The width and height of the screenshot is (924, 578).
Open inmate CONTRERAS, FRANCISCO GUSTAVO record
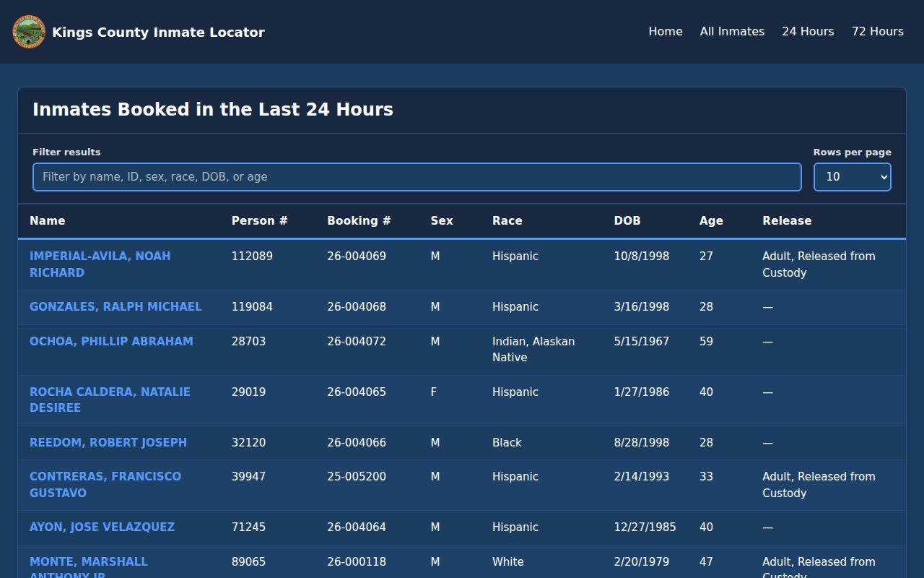pos(105,485)
